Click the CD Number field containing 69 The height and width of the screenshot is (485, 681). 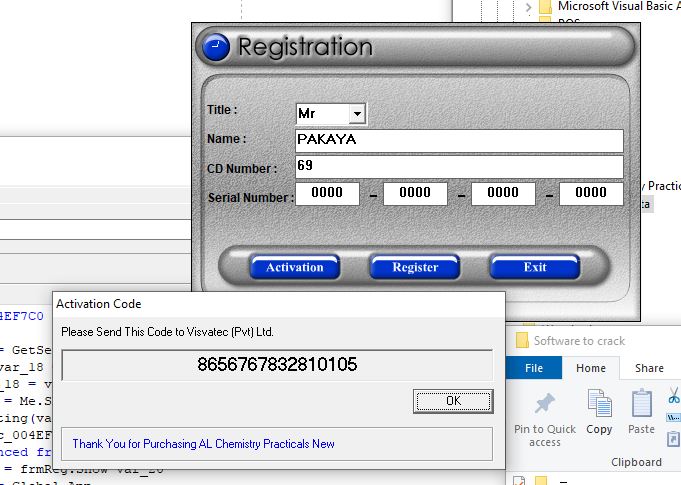point(459,167)
